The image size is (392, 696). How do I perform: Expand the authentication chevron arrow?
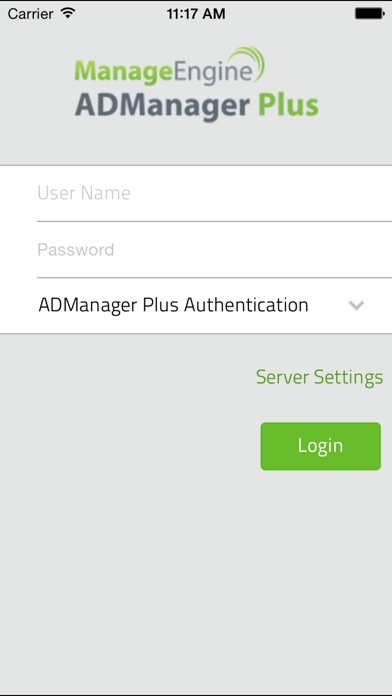click(356, 305)
